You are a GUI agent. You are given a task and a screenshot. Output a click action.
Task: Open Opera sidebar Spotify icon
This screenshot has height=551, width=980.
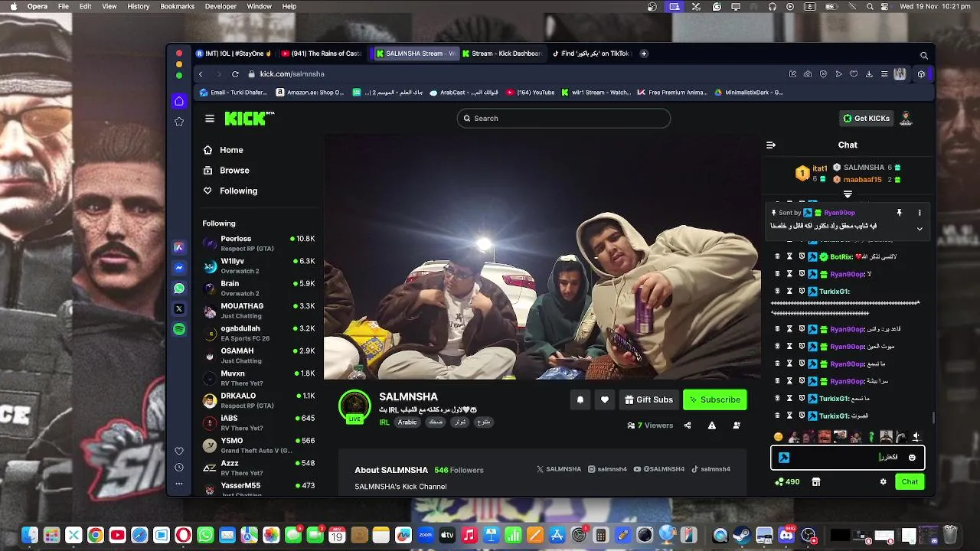179,329
